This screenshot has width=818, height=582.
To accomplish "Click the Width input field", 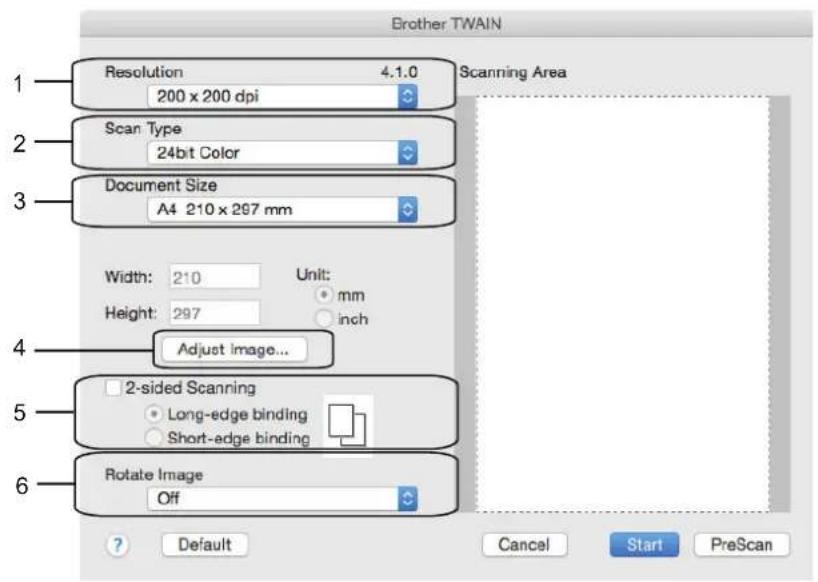I will click(214, 276).
